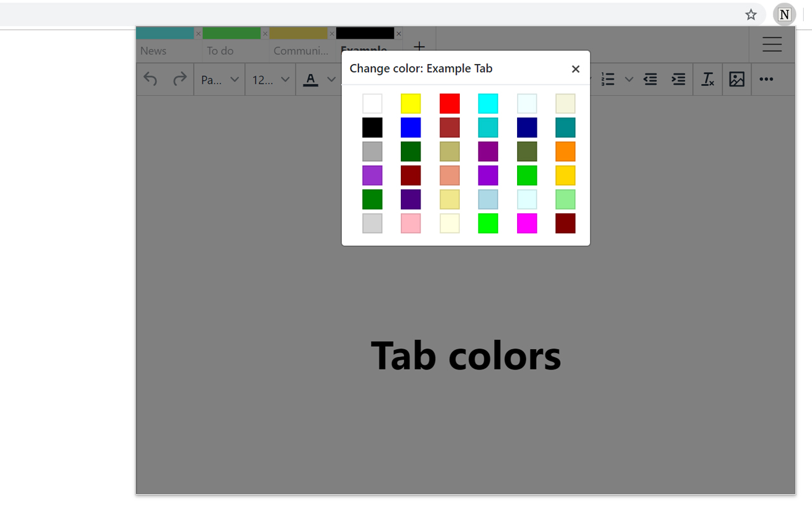The height and width of the screenshot is (508, 812).
Task: Switch to the Communi... tab
Action: [x=301, y=51]
